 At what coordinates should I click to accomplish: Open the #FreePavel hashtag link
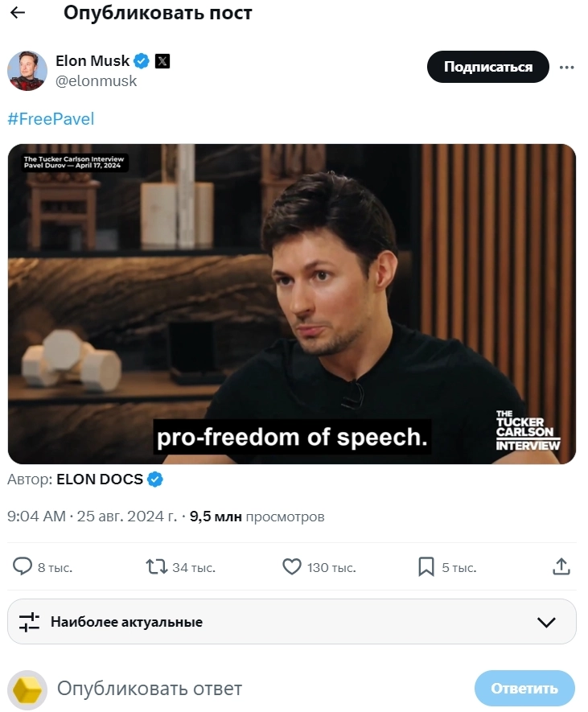tap(51, 119)
